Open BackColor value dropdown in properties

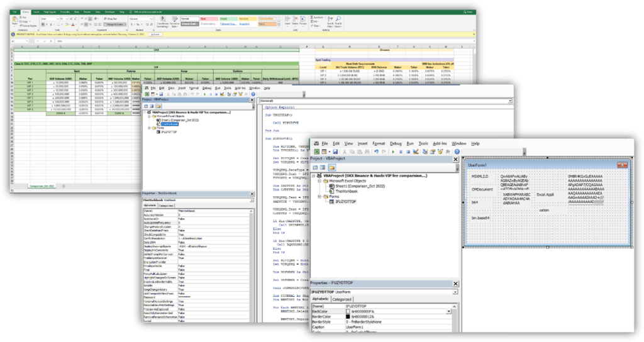(449, 311)
